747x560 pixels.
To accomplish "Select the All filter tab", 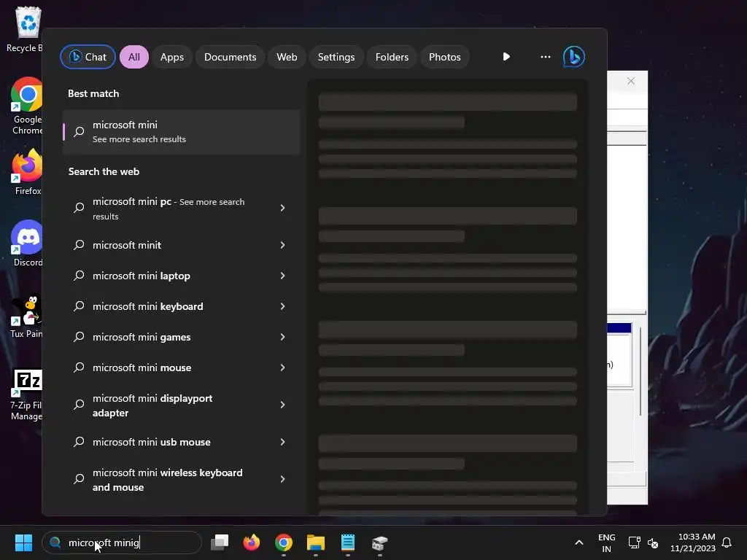I will pos(134,57).
